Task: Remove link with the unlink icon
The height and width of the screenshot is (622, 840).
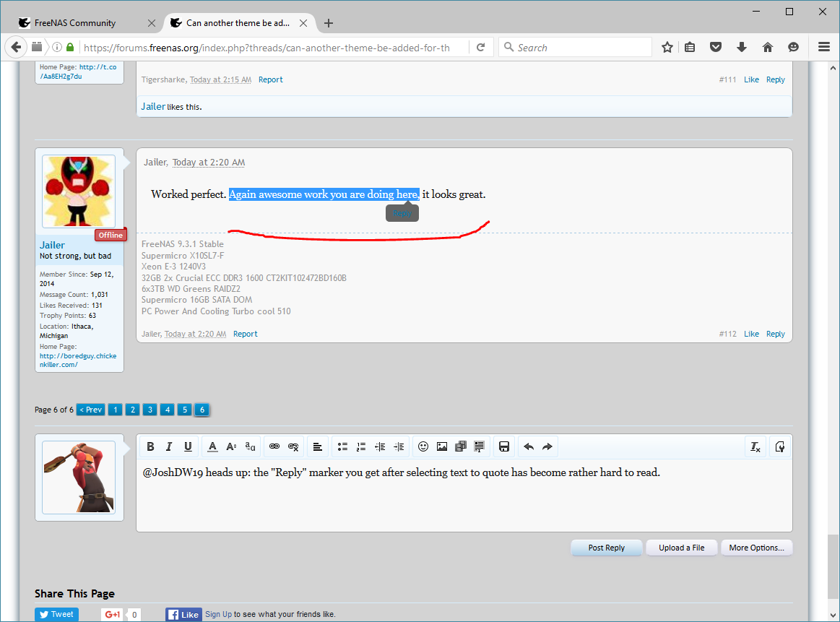Action: [293, 446]
